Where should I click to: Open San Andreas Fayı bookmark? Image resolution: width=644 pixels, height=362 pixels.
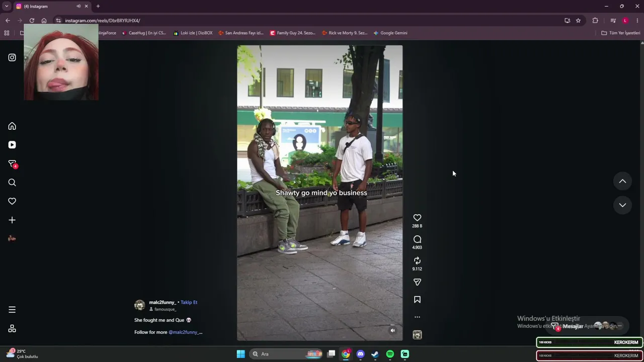pos(240,33)
